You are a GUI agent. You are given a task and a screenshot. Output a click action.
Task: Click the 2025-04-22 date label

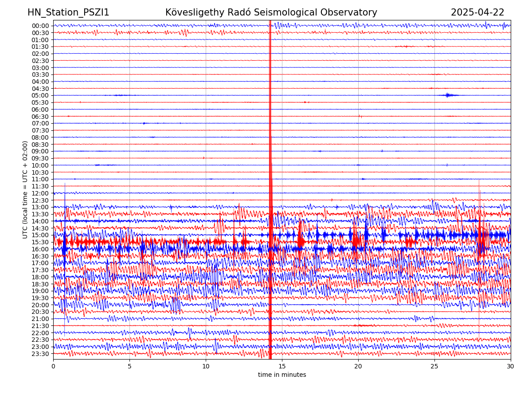tap(477, 13)
